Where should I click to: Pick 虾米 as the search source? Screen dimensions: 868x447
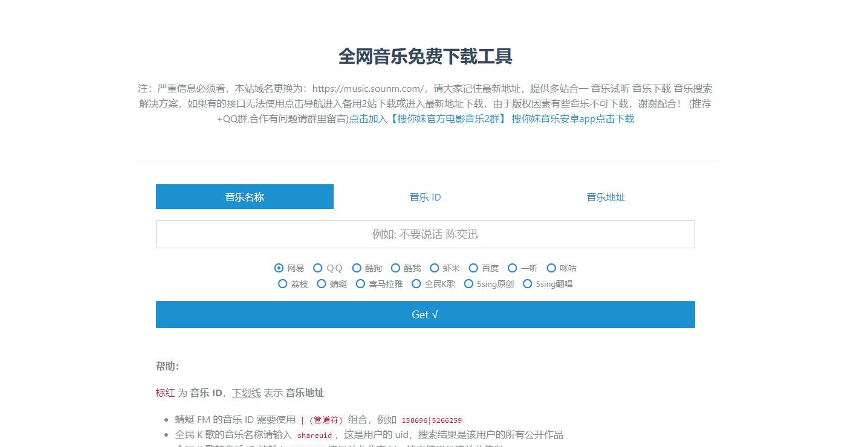435,268
